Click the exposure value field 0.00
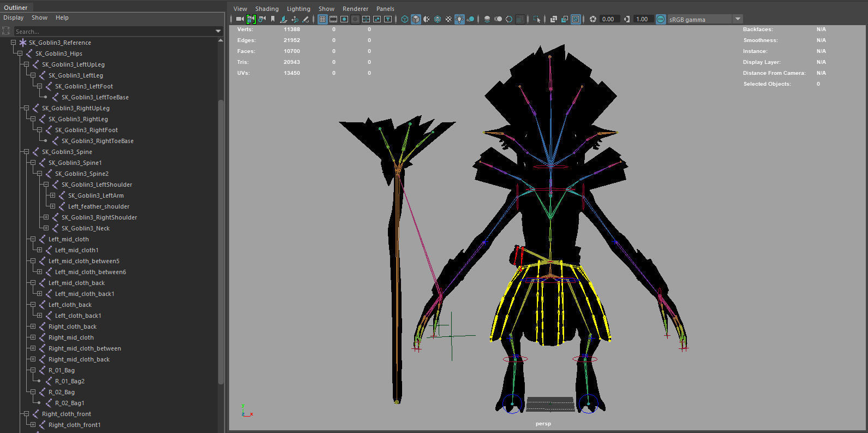The image size is (868, 433). coord(609,19)
